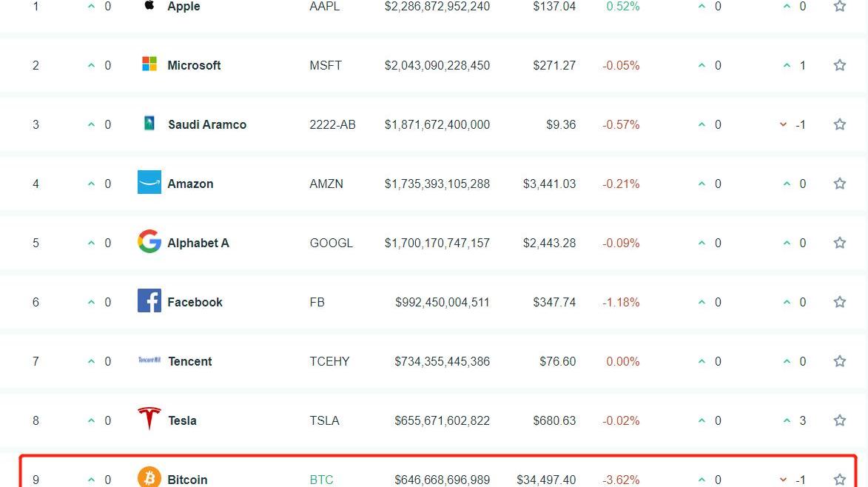Image resolution: width=868 pixels, height=487 pixels.
Task: Click Facebook's -1.18% change value
Action: point(621,302)
